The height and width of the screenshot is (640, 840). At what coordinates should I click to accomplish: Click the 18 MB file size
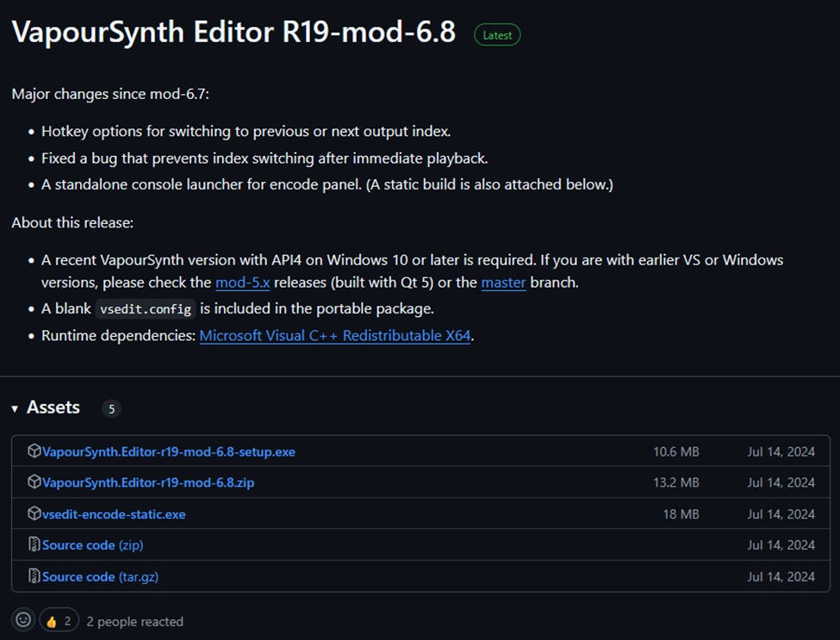(681, 514)
